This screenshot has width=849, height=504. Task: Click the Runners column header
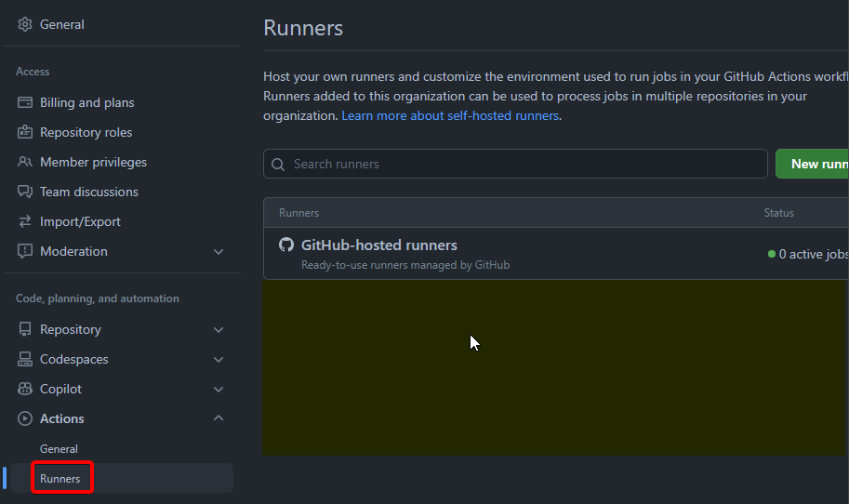pos(298,213)
